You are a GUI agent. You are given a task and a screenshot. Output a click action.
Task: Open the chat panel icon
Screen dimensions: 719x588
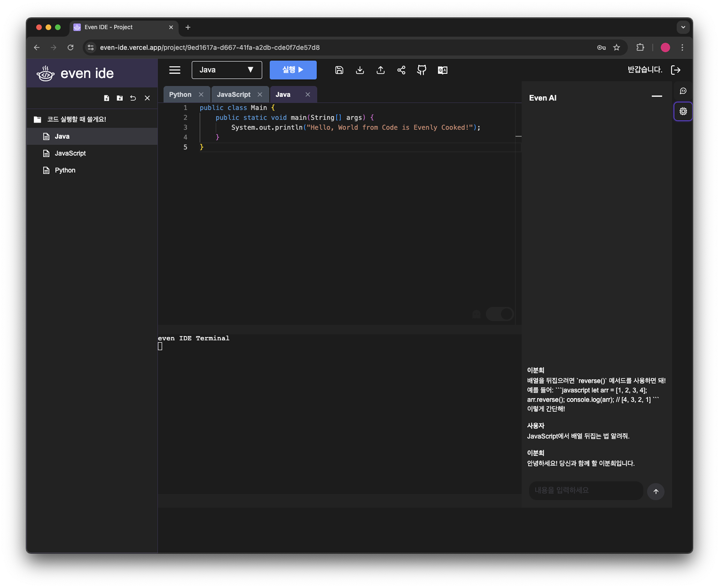[x=683, y=91]
